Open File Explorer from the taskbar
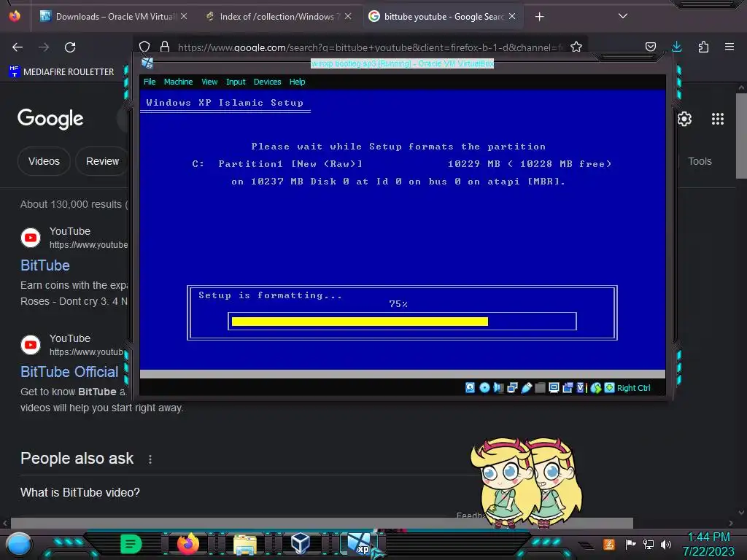747x560 pixels. 245,544
